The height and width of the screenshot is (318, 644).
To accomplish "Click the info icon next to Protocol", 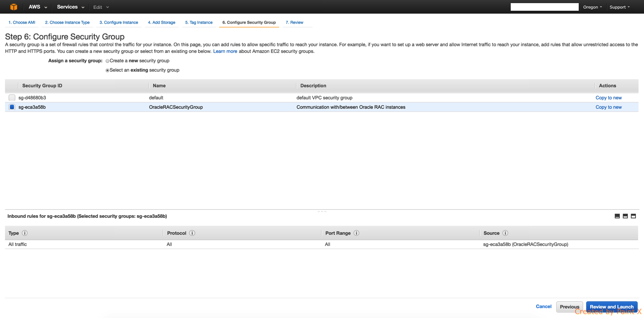I will (192, 233).
